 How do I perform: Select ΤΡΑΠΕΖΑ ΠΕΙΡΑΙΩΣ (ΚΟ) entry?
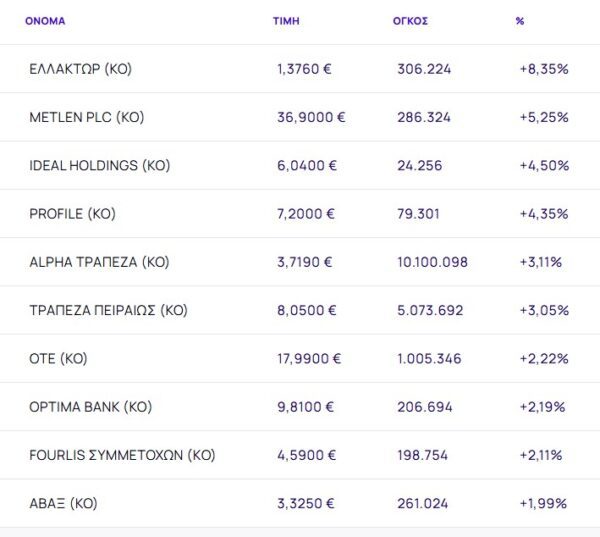pyautogui.click(x=109, y=310)
